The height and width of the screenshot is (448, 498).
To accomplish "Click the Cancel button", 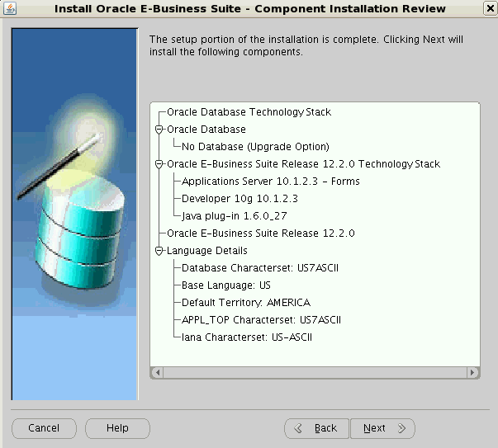I will pyautogui.click(x=44, y=428).
